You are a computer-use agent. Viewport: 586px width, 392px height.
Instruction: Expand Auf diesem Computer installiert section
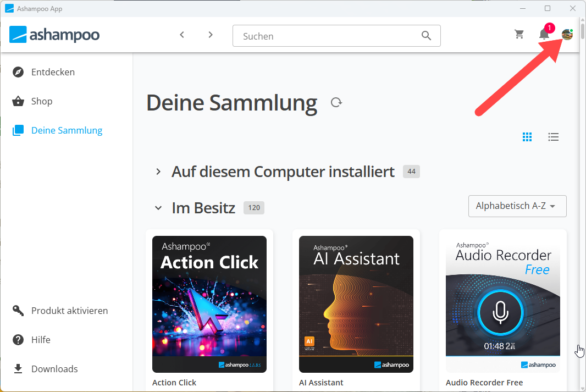point(158,172)
